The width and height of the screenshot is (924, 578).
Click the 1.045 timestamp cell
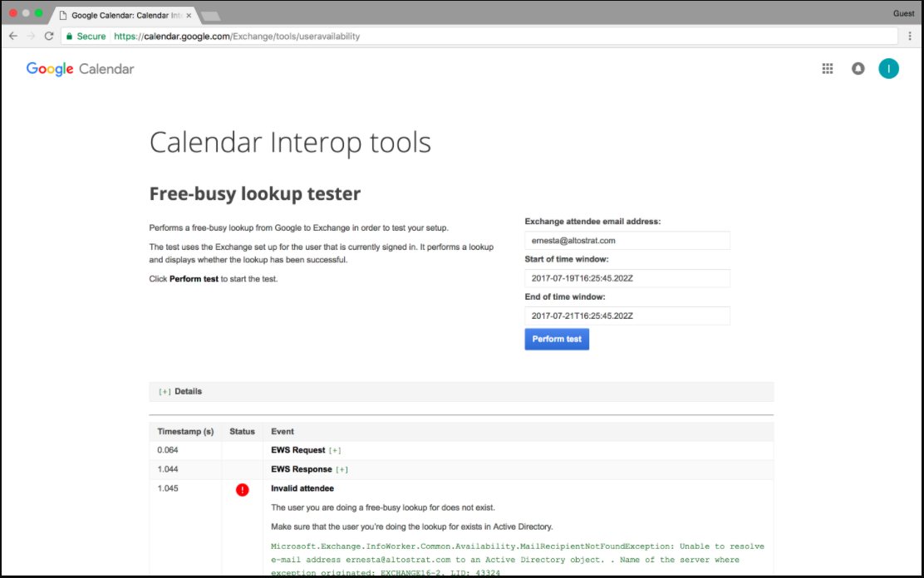pos(168,488)
